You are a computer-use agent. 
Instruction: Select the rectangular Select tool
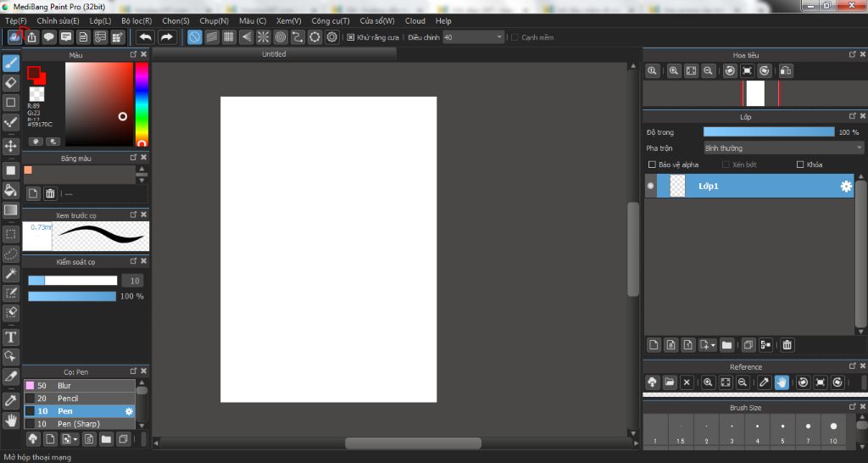(x=10, y=234)
